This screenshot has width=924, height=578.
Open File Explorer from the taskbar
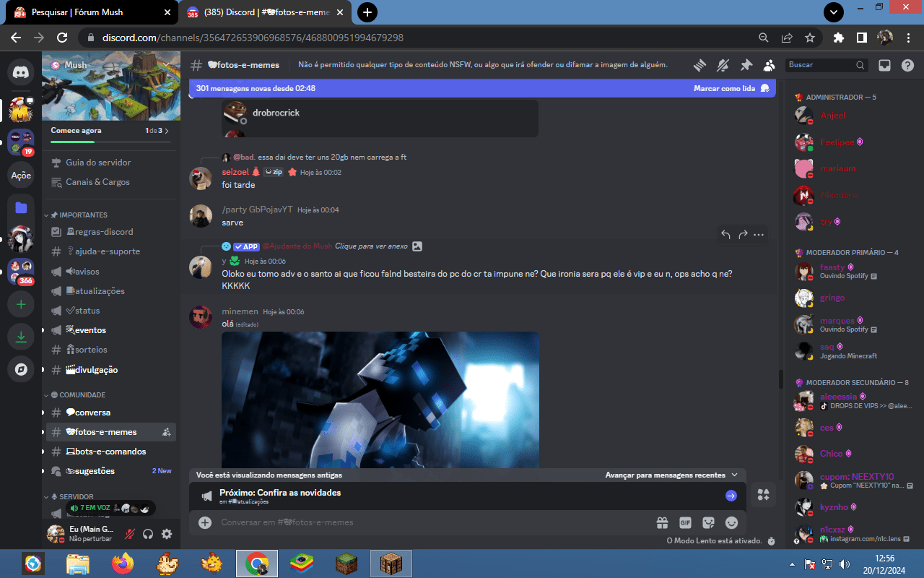[x=78, y=563]
